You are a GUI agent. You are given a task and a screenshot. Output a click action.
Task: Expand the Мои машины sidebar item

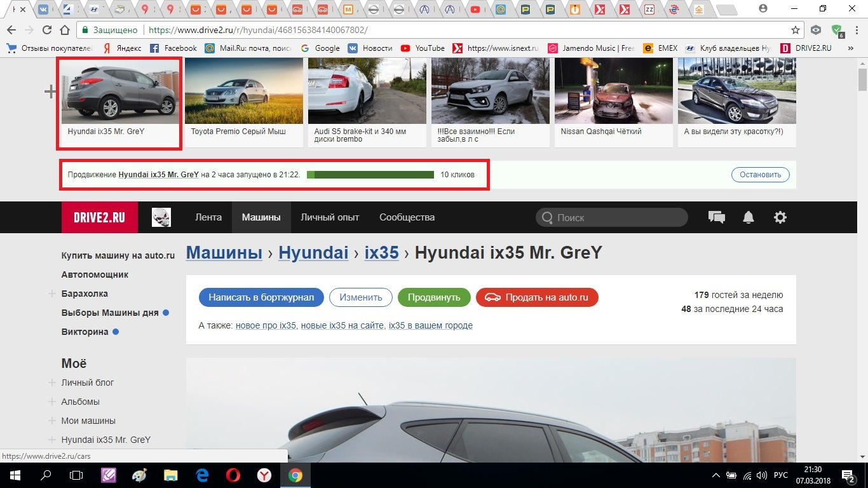point(52,421)
